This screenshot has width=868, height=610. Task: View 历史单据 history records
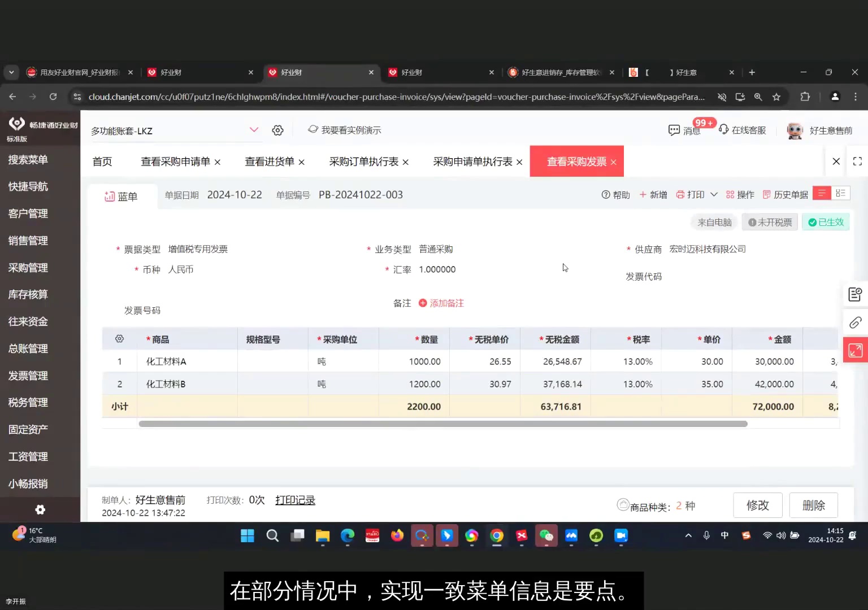pyautogui.click(x=790, y=194)
